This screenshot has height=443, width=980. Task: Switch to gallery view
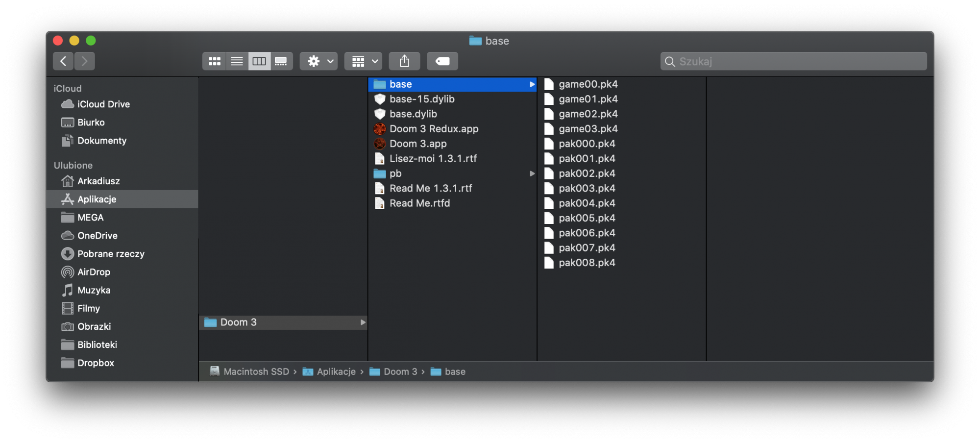coord(281,61)
